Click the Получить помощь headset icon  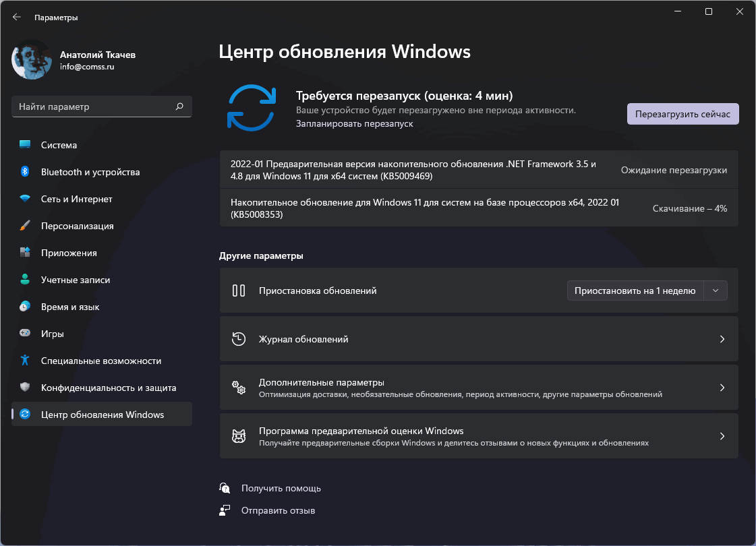coord(225,487)
